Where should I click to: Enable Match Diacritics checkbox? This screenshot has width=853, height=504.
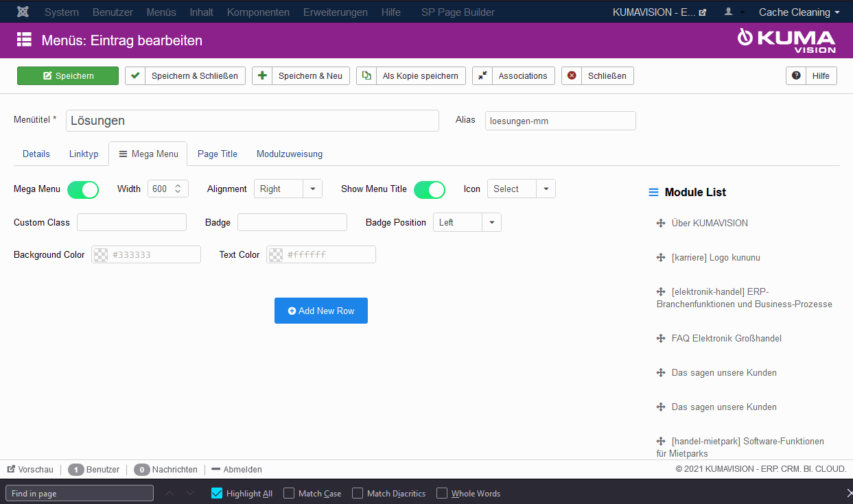click(x=358, y=493)
